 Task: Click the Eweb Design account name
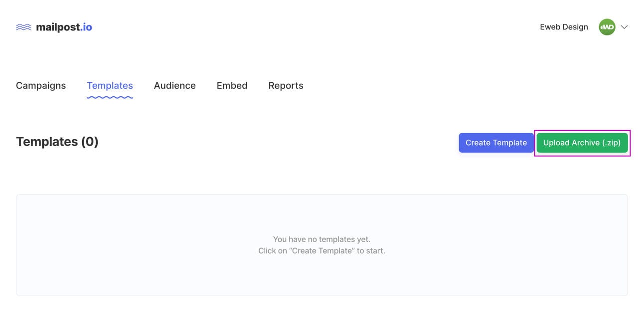coord(564,27)
